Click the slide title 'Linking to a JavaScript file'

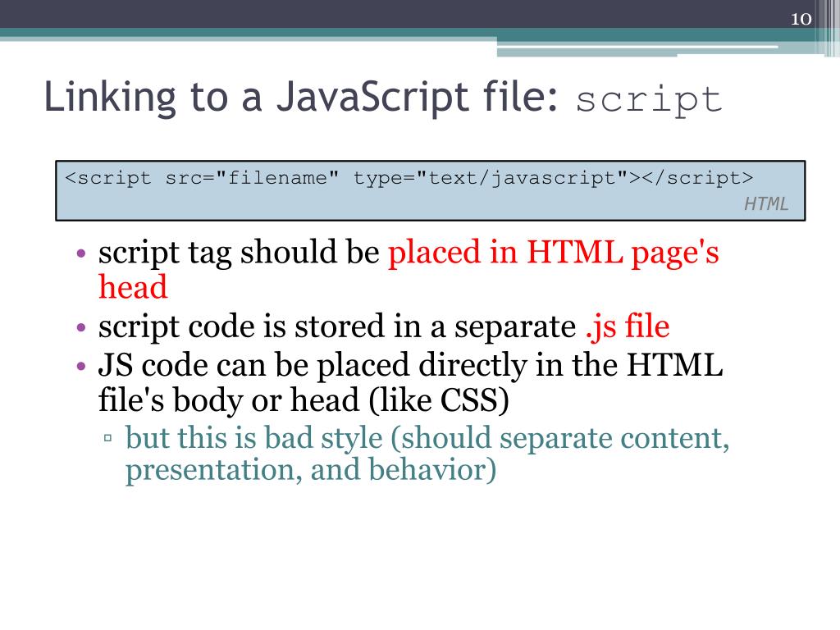(301, 98)
